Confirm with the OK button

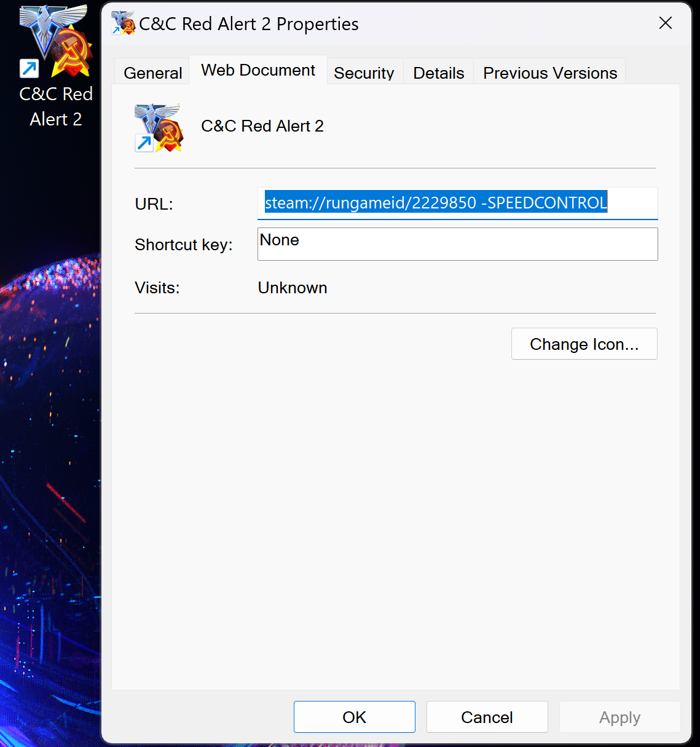point(354,717)
